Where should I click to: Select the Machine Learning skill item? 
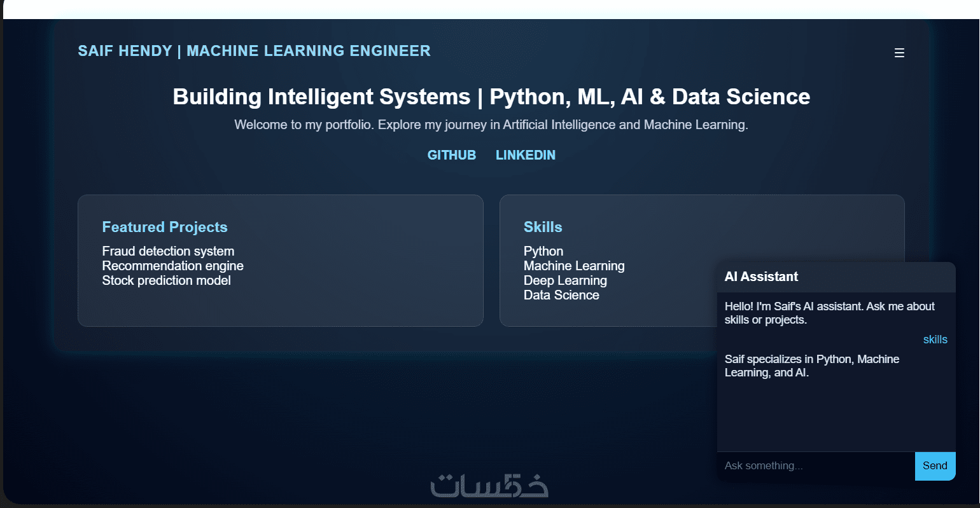[x=574, y=266]
